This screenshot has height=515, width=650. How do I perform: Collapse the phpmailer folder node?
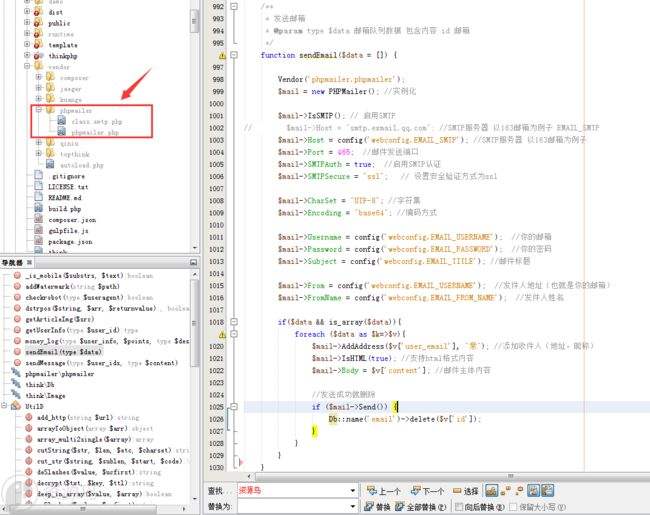click(39, 110)
